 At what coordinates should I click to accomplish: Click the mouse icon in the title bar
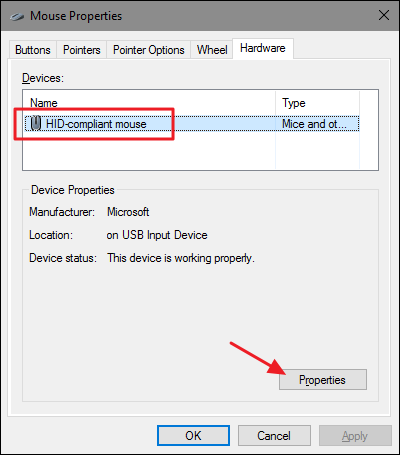click(17, 16)
